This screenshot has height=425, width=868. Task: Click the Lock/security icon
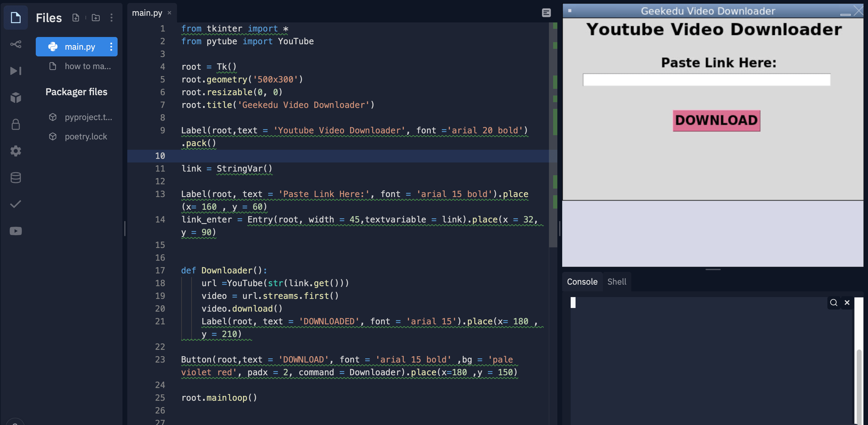coord(15,124)
